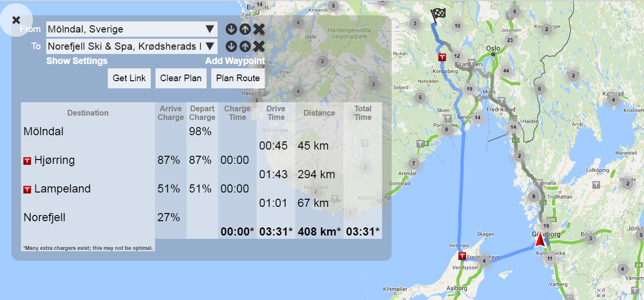The width and height of the screenshot is (644, 300).
Task: Click the map cluster marker showing 23
Action: [x=510, y=40]
